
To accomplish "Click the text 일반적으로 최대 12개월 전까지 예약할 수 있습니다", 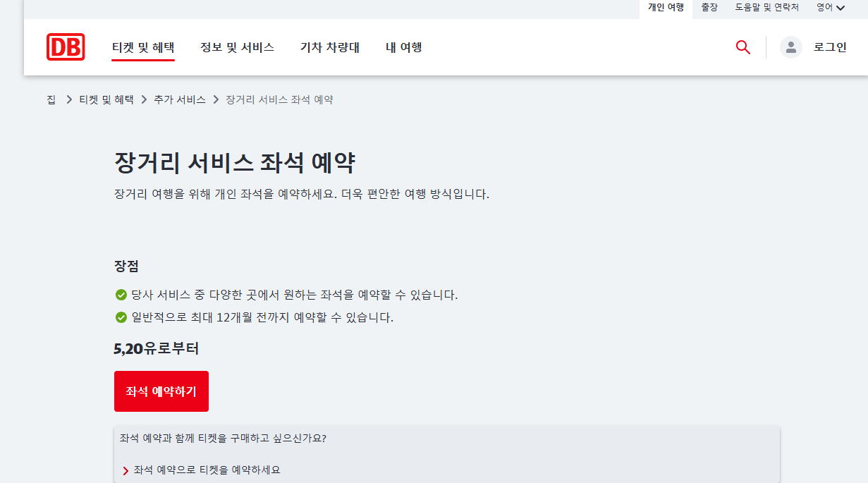I will click(262, 317).
